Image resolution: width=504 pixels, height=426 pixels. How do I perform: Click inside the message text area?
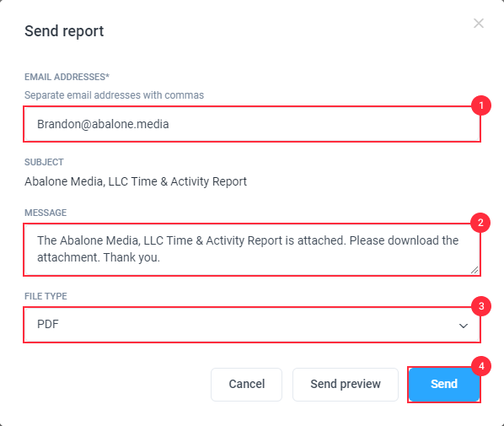pyautogui.click(x=252, y=250)
